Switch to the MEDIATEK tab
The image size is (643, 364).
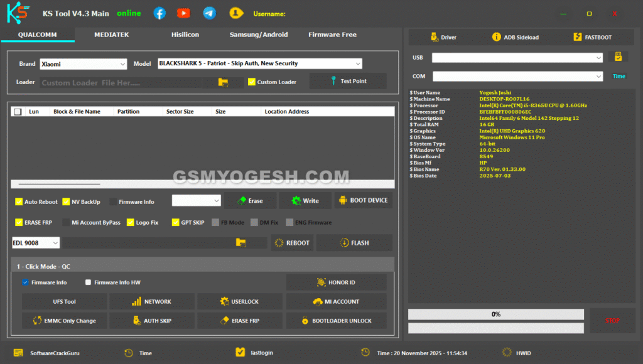pos(111,35)
